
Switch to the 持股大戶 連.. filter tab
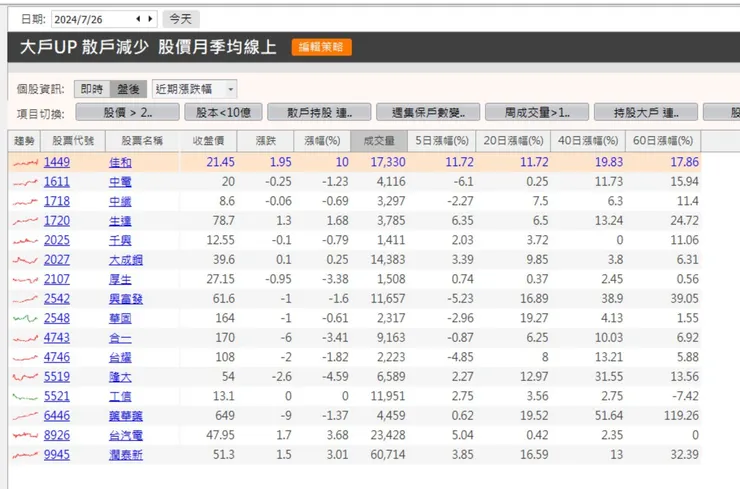[x=646, y=112]
